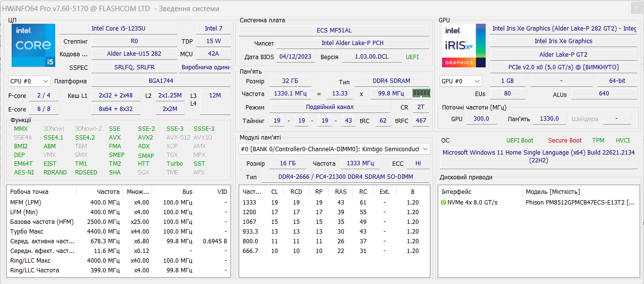
Task: Select the 1333 row in memory timings table
Action: coord(249,203)
